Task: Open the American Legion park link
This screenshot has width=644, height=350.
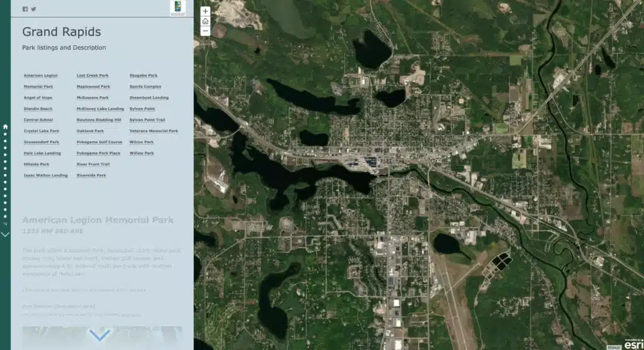Action: pos(40,75)
